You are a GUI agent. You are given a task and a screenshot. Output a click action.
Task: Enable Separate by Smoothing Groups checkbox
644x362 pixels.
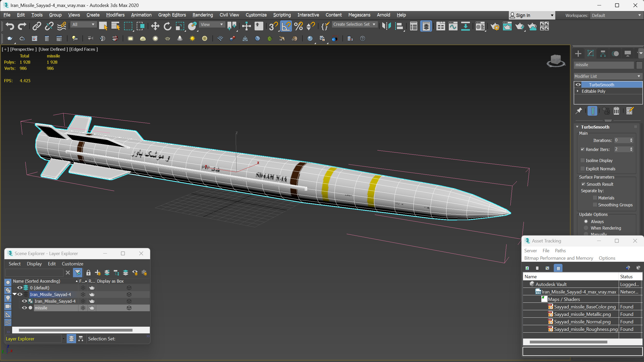(x=595, y=205)
